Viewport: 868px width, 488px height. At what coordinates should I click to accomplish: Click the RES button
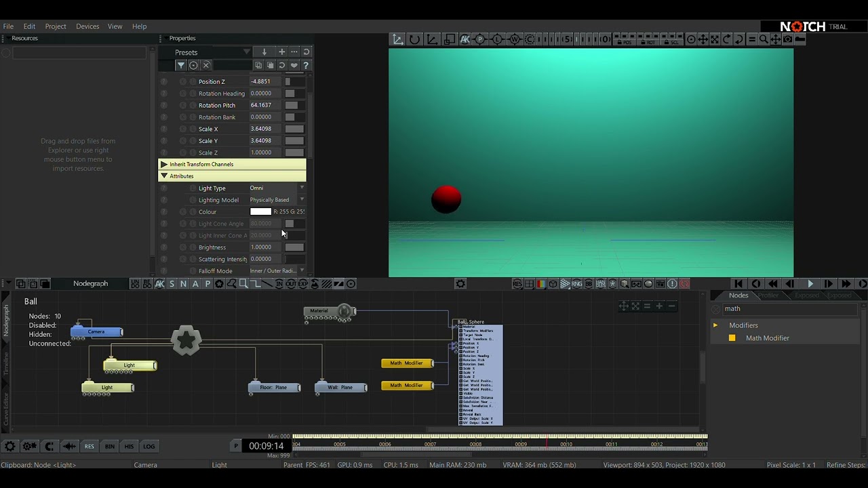pos(89,447)
